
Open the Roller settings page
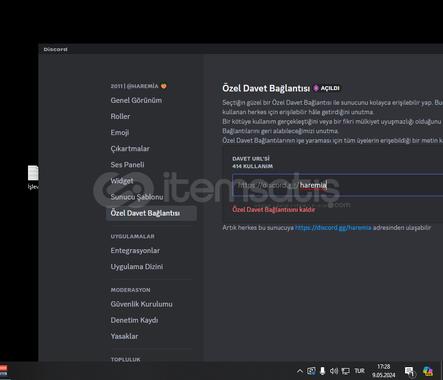point(120,116)
